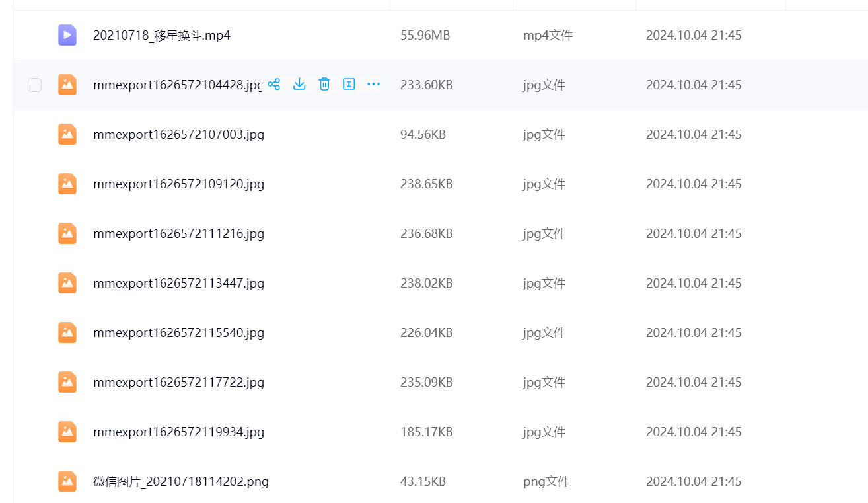The width and height of the screenshot is (868, 503).
Task: Open mmexport1626572109120.jpg file name
Action: 178,184
